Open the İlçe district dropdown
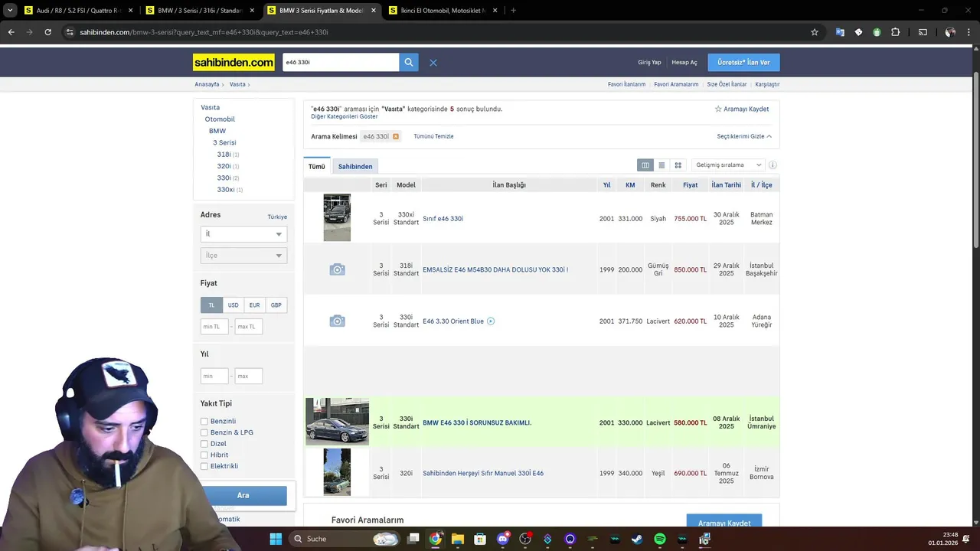Viewport: 980px width, 551px height. pyautogui.click(x=243, y=256)
